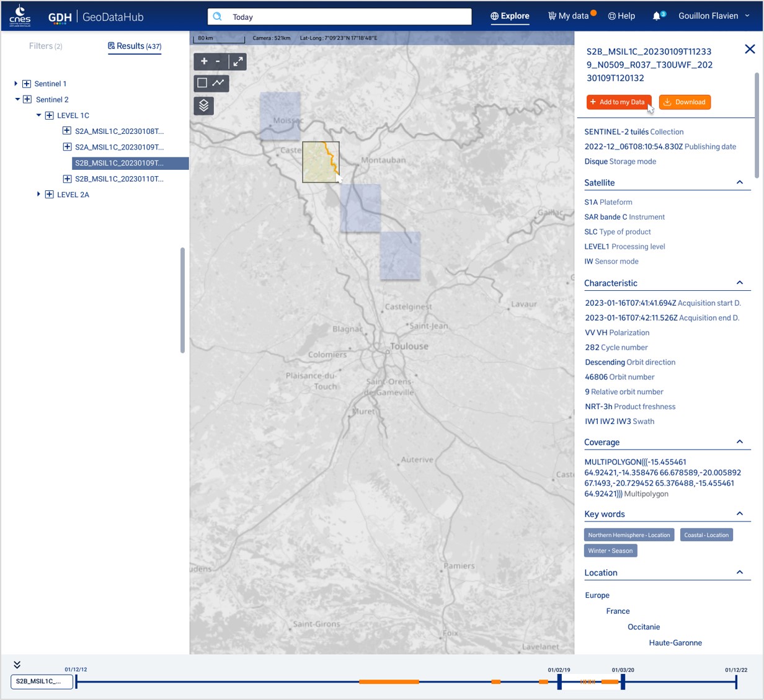764x700 pixels.
Task: Click the 01/03/20 timeline handle
Action: tap(623, 681)
